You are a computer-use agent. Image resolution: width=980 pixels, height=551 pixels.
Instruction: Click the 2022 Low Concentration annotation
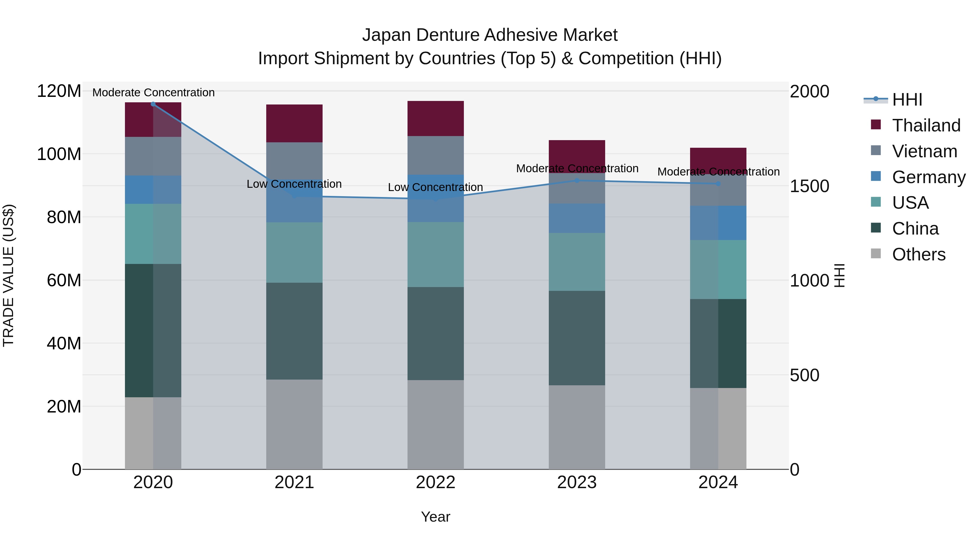coord(436,187)
